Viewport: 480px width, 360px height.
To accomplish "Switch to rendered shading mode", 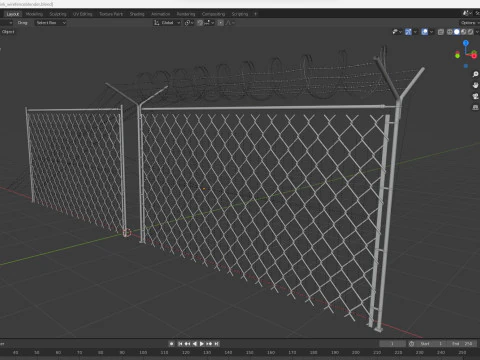I will tap(470, 32).
